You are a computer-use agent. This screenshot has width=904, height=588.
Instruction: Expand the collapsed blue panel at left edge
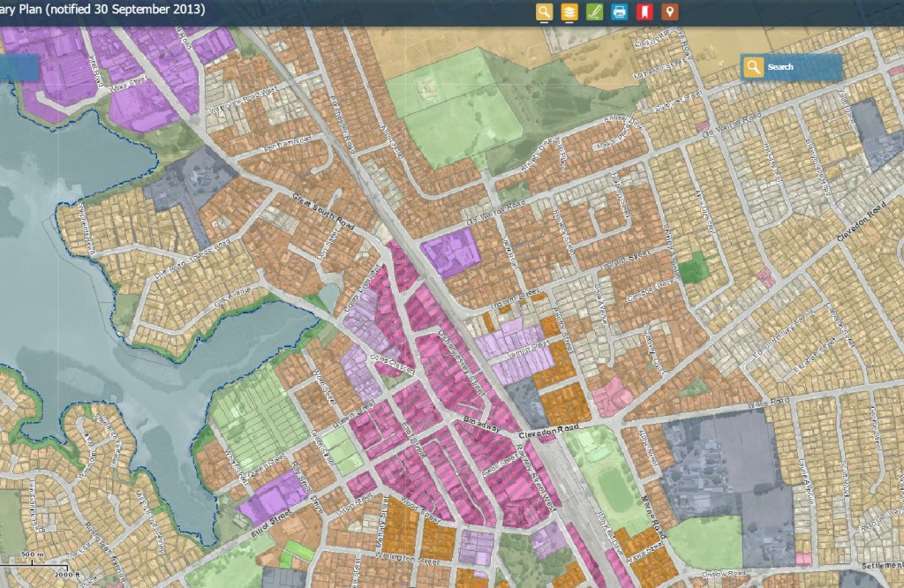[19, 68]
